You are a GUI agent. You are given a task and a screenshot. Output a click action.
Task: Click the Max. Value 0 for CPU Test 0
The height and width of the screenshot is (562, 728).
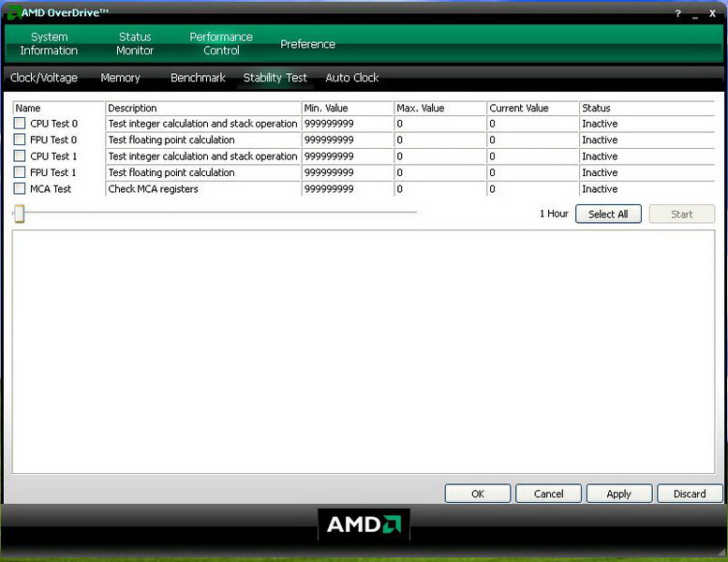click(x=400, y=124)
